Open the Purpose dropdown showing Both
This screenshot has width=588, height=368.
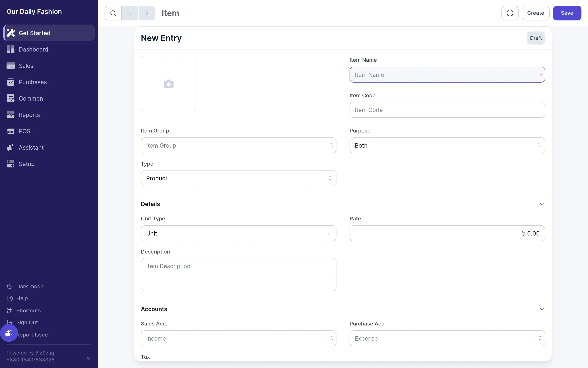[x=447, y=145]
